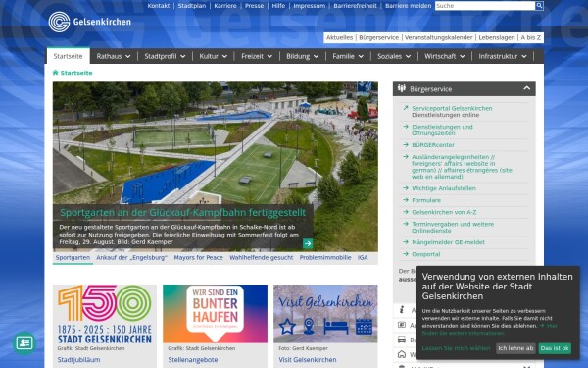Click the star icon in Visit Gelsenkirchen
Image resolution: width=588 pixels, height=368 pixels.
tap(287, 327)
